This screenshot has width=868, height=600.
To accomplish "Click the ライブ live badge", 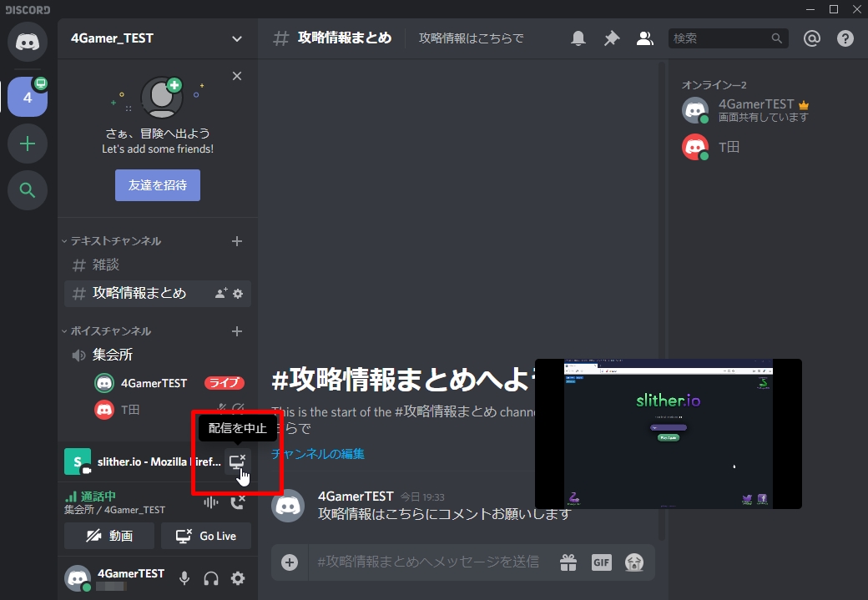I will (x=225, y=383).
